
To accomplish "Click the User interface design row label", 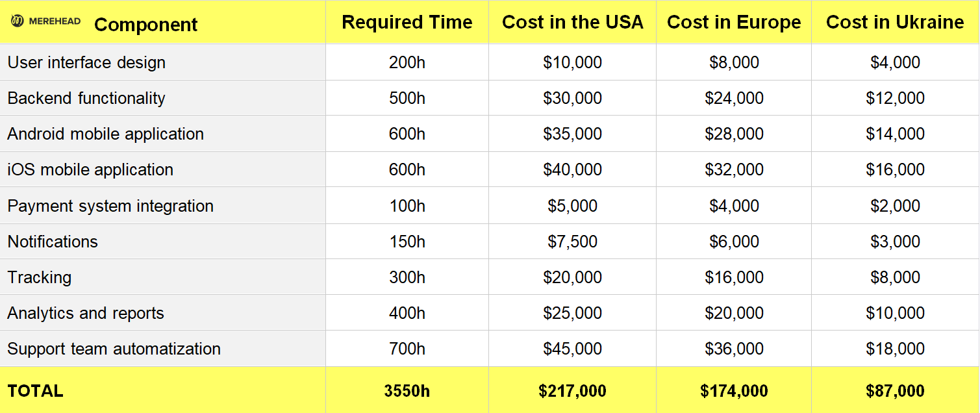I will (x=86, y=62).
